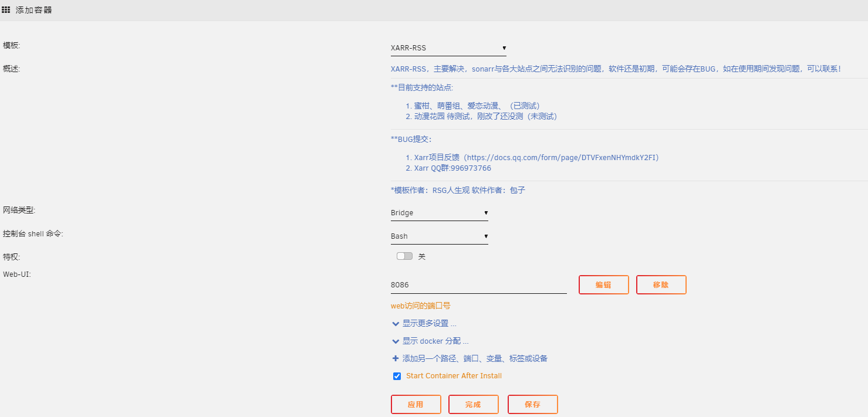Click the apps grid icon beside 添加容器
Screen dimensions: 868x417
pyautogui.click(x=6, y=9)
